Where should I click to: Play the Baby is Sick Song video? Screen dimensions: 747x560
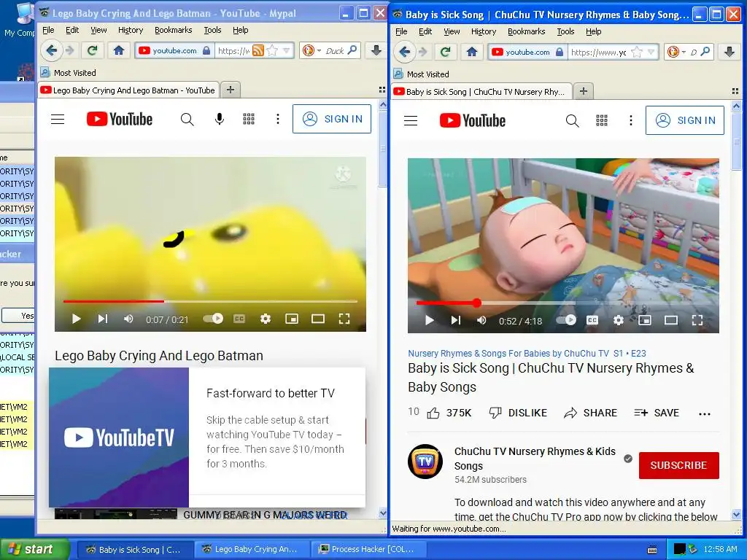click(x=429, y=320)
